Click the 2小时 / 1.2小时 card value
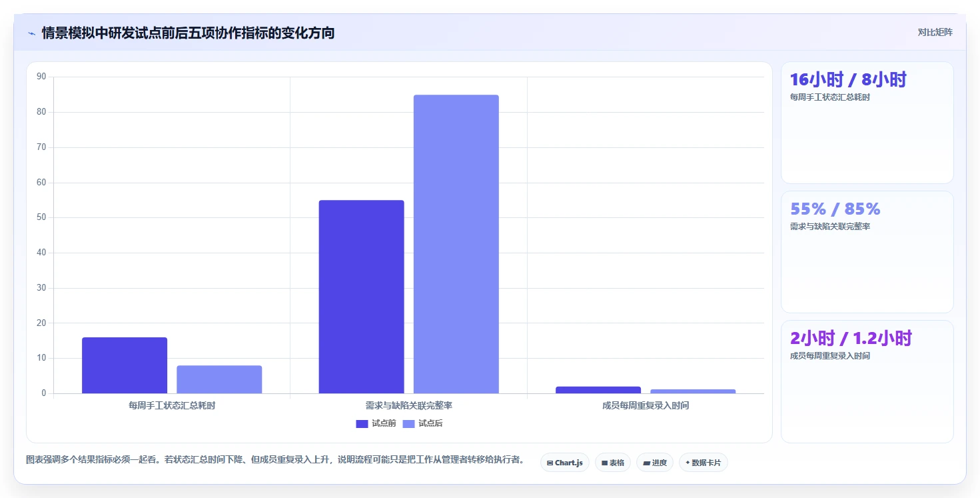The height and width of the screenshot is (498, 980). 851,339
